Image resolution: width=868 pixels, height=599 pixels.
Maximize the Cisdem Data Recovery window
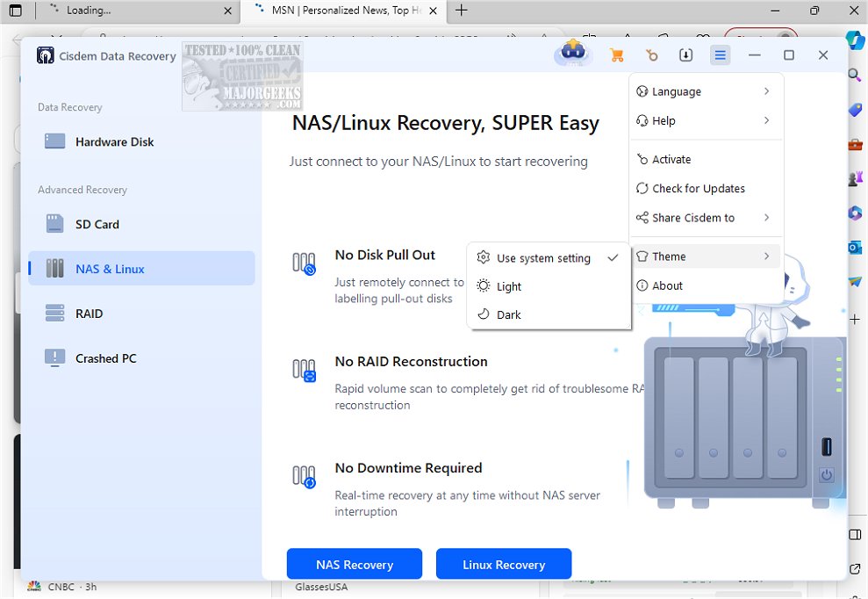pyautogui.click(x=789, y=54)
